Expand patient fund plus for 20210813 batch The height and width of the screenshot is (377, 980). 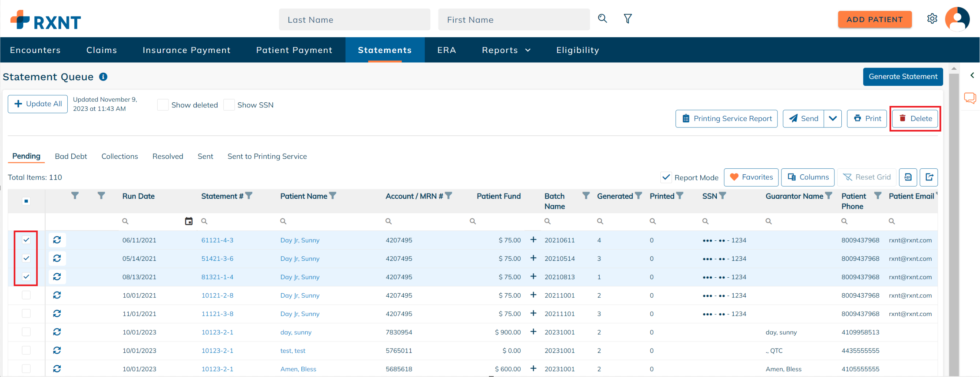click(x=534, y=276)
